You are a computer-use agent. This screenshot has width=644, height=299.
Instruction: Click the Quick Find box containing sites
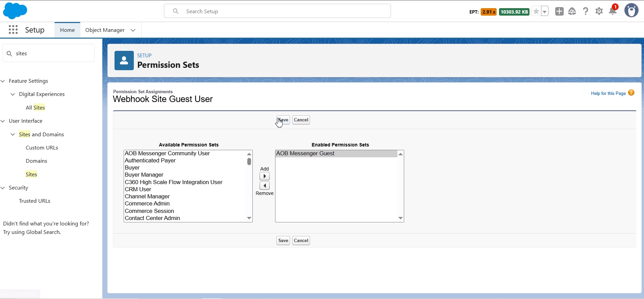click(48, 53)
